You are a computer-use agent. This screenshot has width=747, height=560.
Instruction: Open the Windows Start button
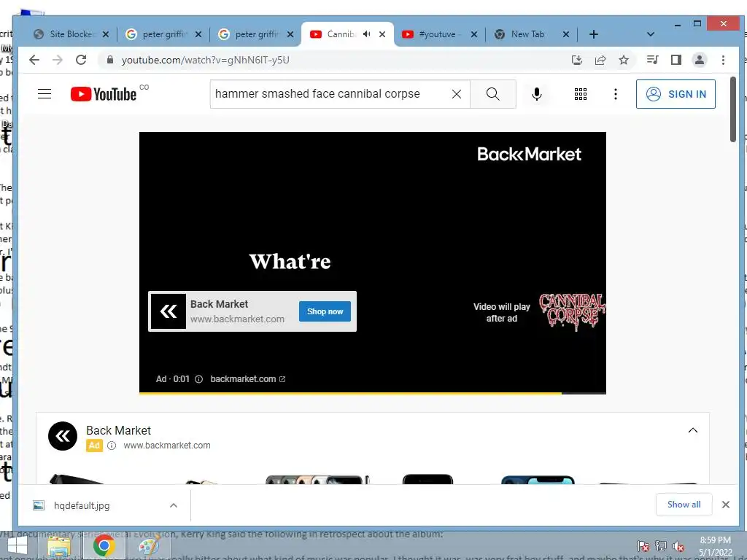click(x=18, y=545)
